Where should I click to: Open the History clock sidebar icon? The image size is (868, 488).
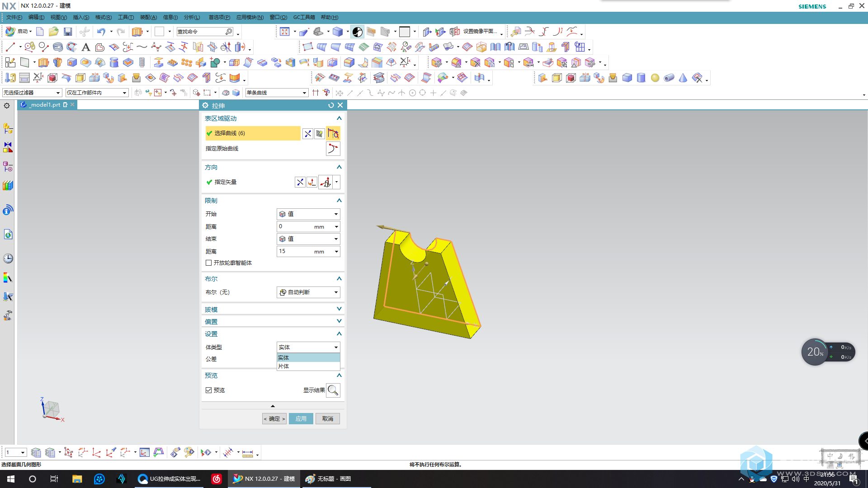coord(8,258)
